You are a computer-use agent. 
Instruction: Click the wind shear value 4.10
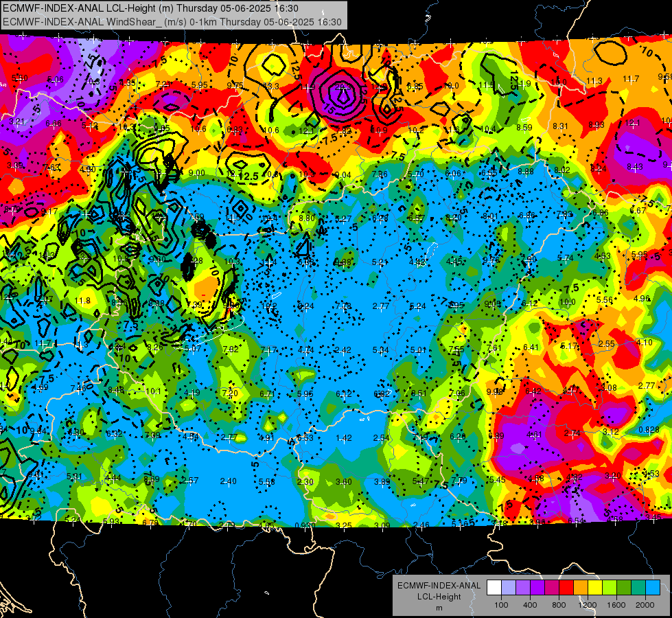tap(644, 342)
